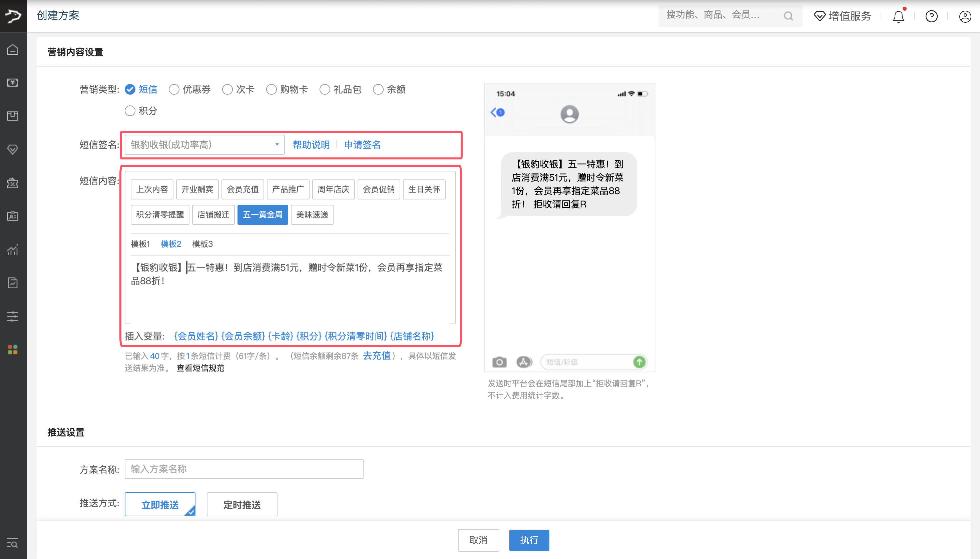
Task: Open the colorful apps grid sidebar icon
Action: coord(13,350)
